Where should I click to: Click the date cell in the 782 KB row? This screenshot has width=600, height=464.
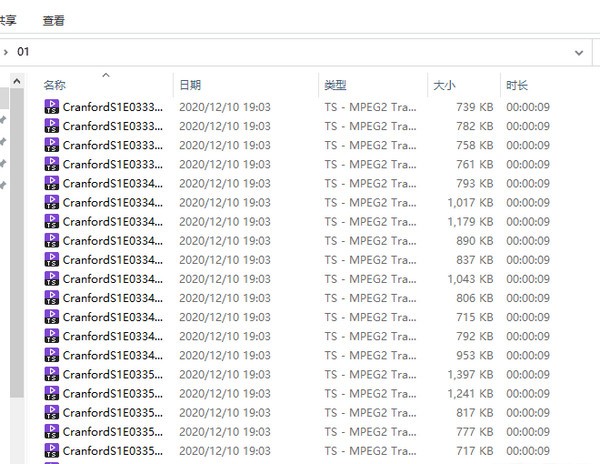click(225, 126)
